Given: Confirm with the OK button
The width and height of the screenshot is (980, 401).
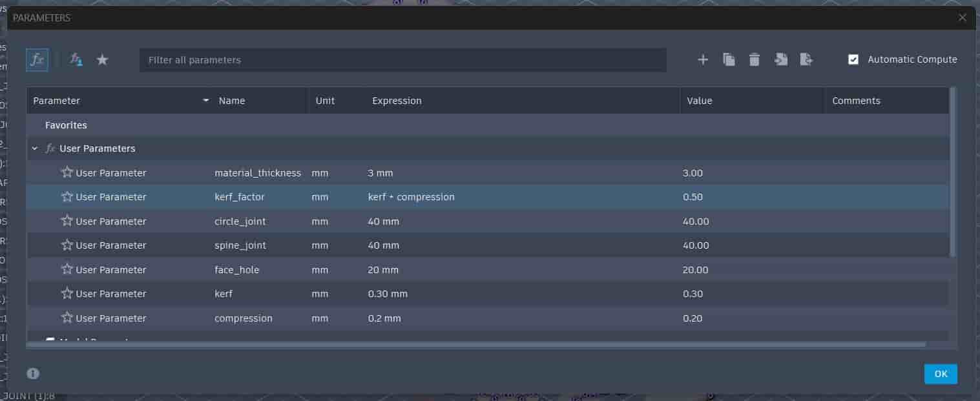Looking at the screenshot, I should point(941,374).
